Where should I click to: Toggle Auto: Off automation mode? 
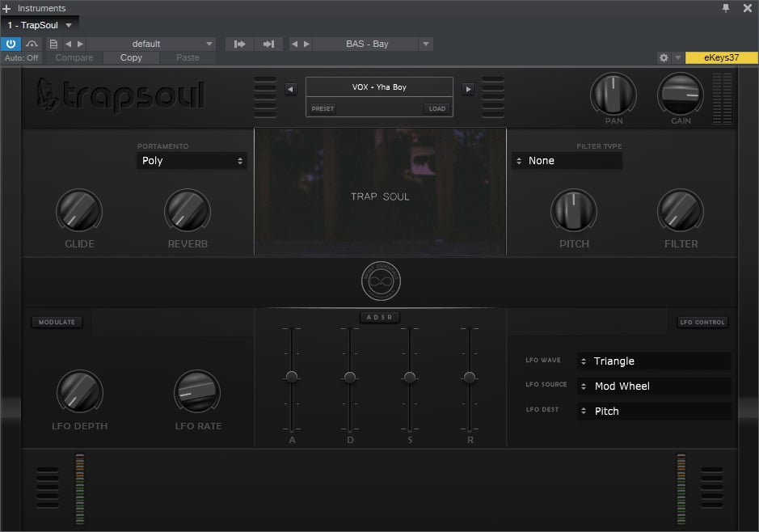pyautogui.click(x=21, y=57)
